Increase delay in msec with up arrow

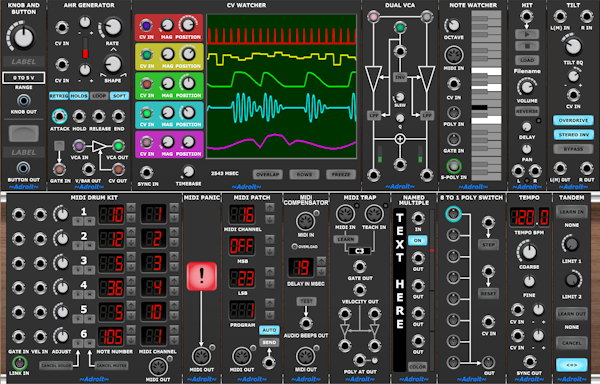point(321,261)
